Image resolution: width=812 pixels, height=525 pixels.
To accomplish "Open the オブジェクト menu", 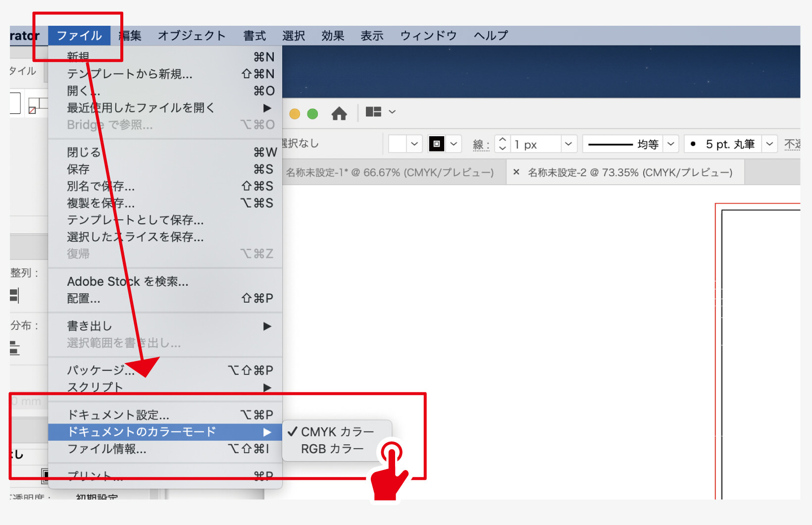I will coord(192,36).
